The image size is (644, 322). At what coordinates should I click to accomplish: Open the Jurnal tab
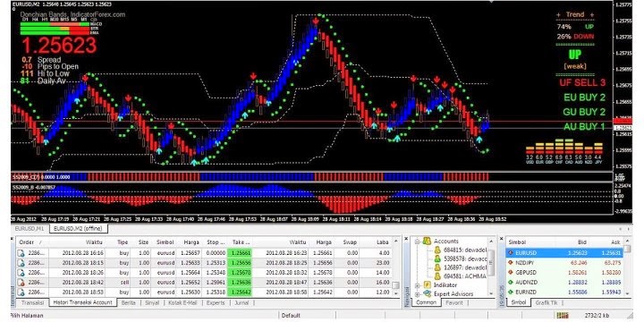[241, 302]
